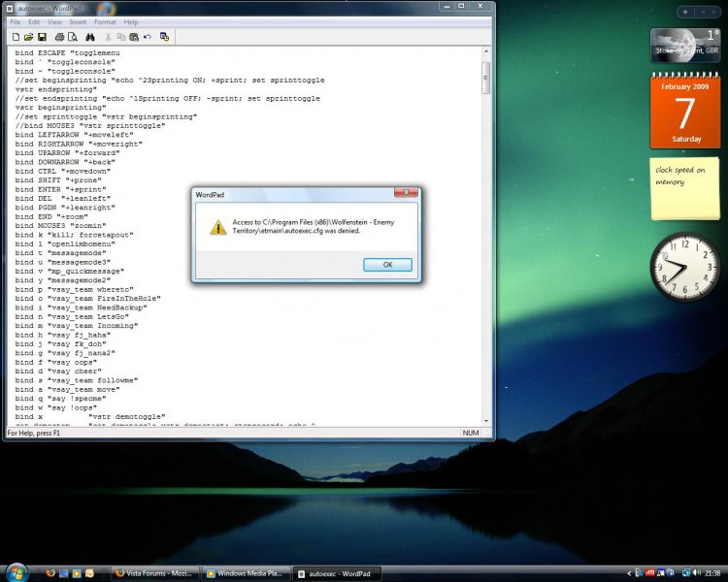Click the WordPad title bar document icon
The width and height of the screenshot is (728, 582).
[10, 8]
